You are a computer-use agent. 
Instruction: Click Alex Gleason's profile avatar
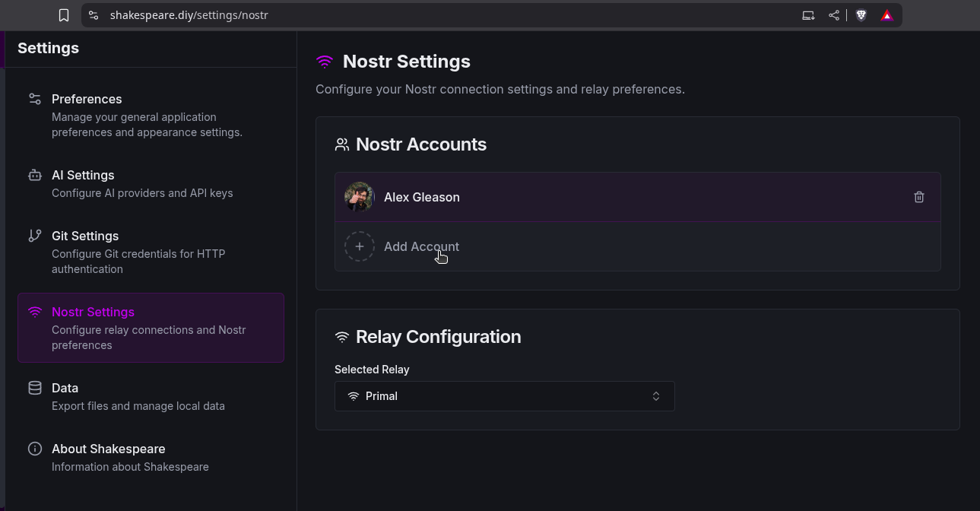pos(360,197)
